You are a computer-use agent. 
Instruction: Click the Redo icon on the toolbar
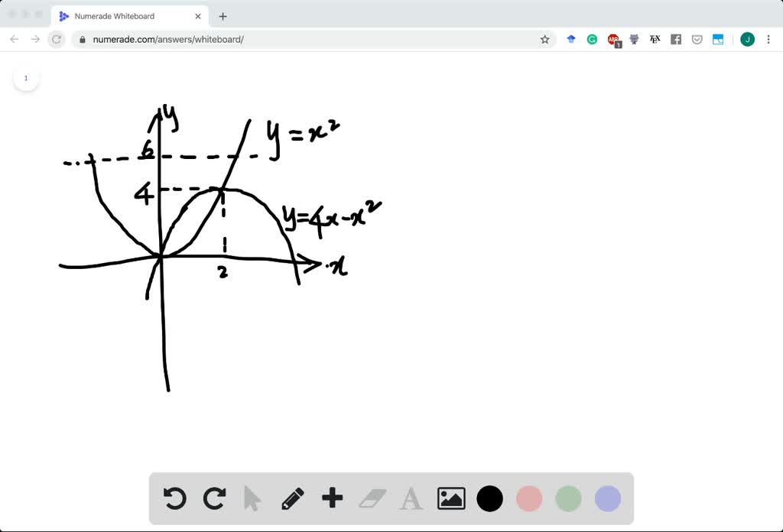click(214, 498)
